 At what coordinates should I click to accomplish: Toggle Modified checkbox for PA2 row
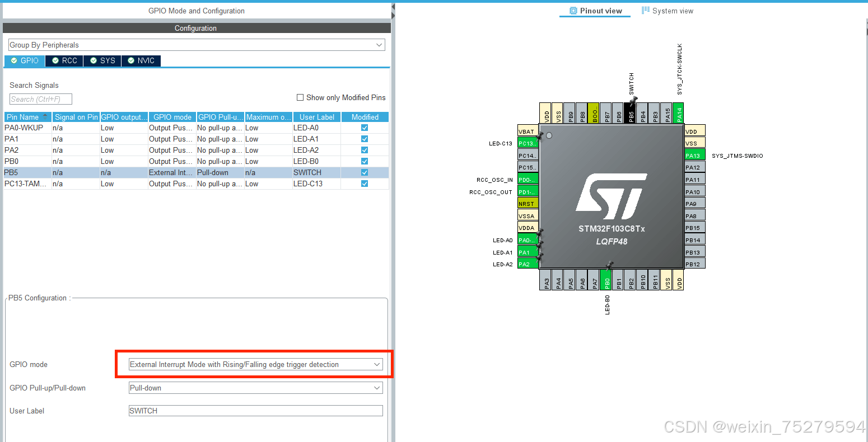(x=365, y=150)
